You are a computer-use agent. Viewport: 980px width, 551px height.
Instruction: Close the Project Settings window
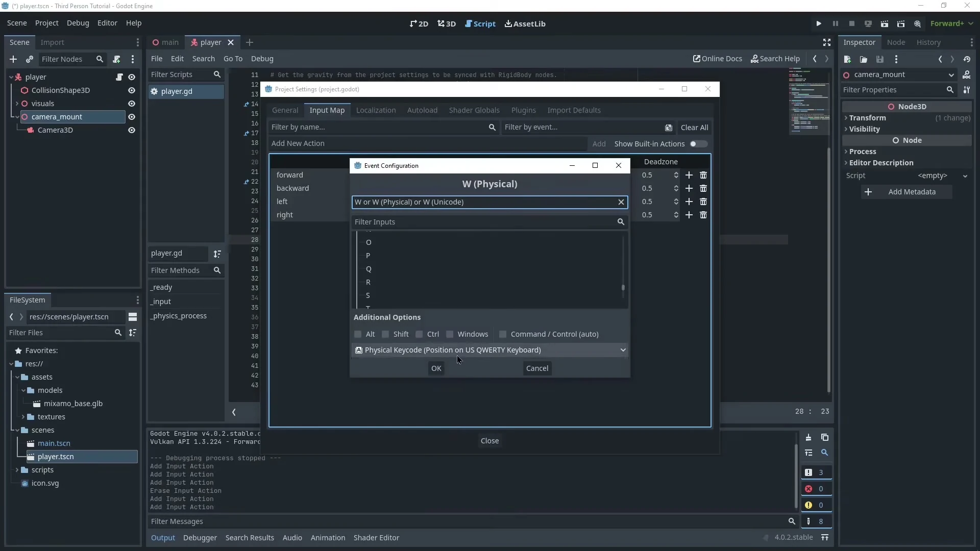(707, 89)
